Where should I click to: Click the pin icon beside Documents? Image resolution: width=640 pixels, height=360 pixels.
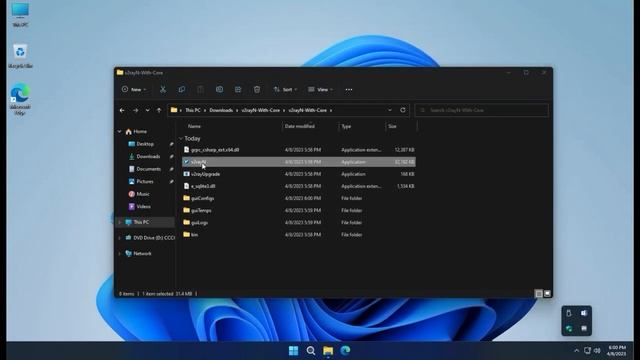(171, 169)
